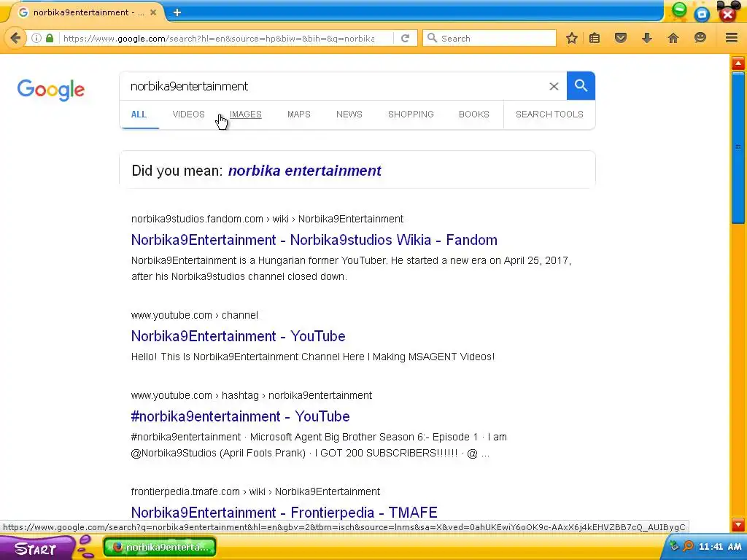Go to the home page icon
747x560 pixels.
click(x=673, y=38)
